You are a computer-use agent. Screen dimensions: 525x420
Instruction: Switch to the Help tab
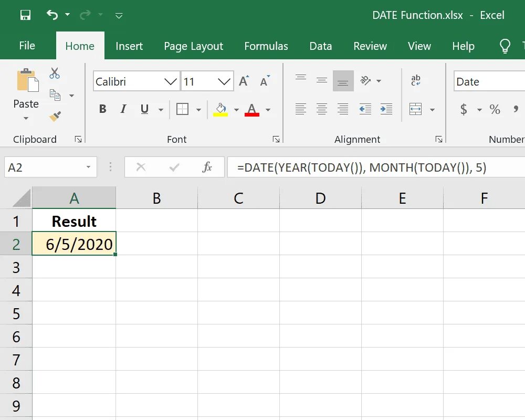click(x=464, y=46)
